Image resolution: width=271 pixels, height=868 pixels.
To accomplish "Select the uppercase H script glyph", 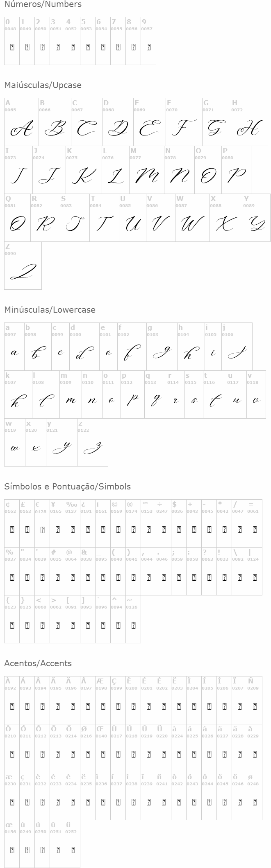I will pyautogui.click(x=249, y=129).
